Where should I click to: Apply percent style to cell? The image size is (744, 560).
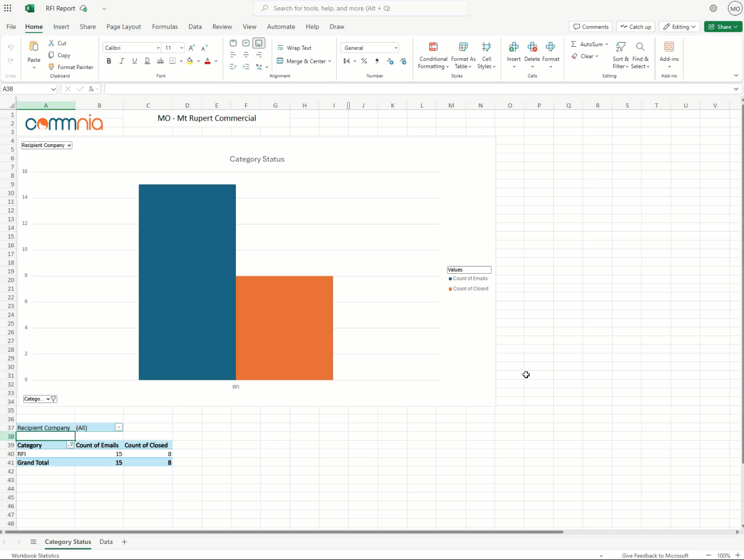click(x=364, y=61)
